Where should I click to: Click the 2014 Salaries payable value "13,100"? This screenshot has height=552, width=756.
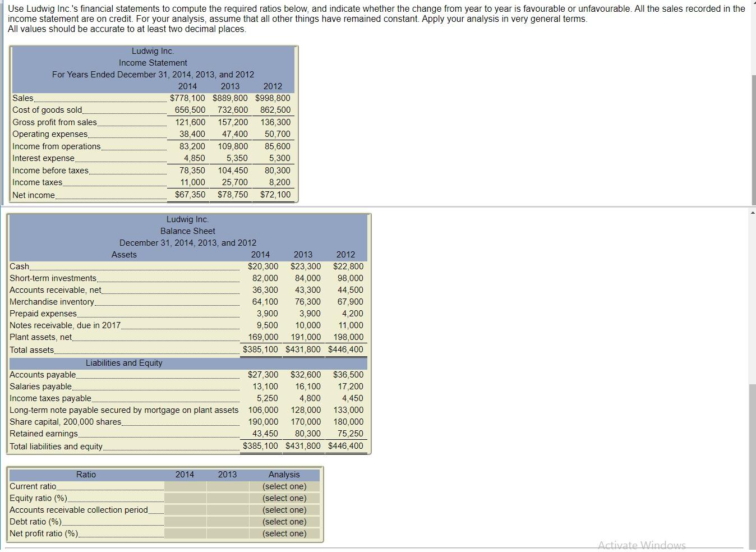pos(265,387)
